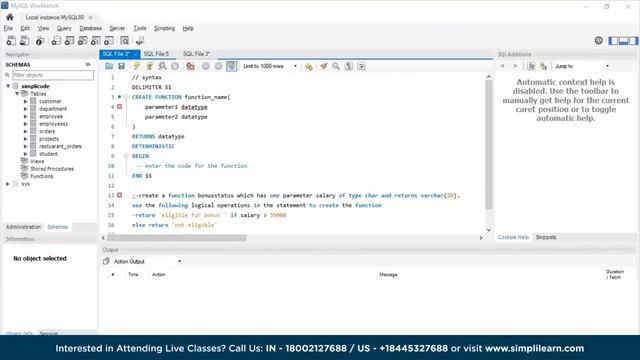Image resolution: width=640 pixels, height=360 pixels.
Task: Run EXPLAIN on the current statement
Action: coord(162,66)
